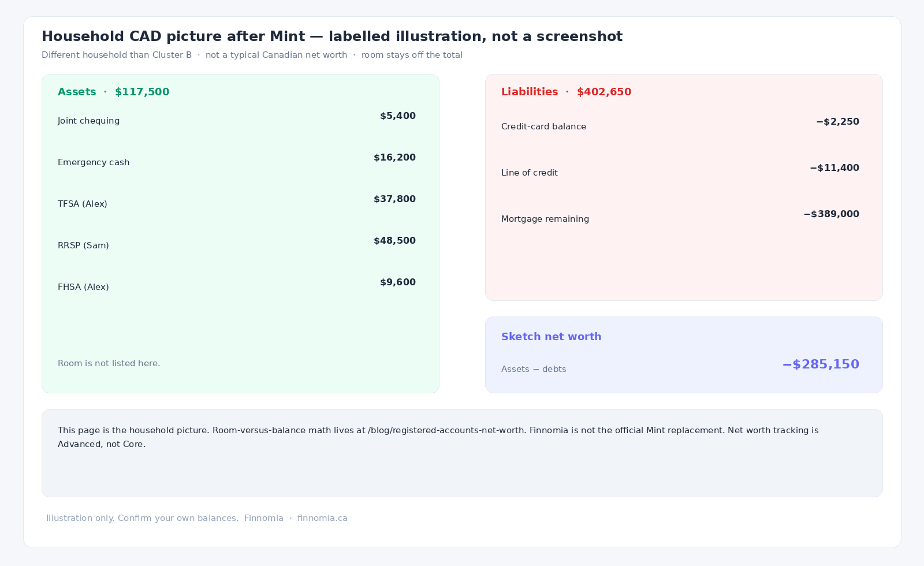Screen dimensions: 924x566
Task: Click the Line of credit amount −$11,400
Action: click(834, 168)
